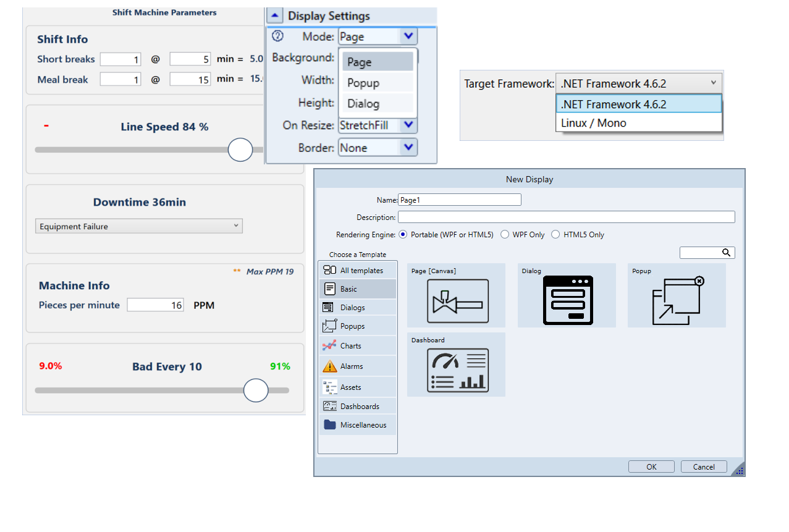Choose the Dialog template icon
This screenshot has height=532, width=789.
pos(567,300)
